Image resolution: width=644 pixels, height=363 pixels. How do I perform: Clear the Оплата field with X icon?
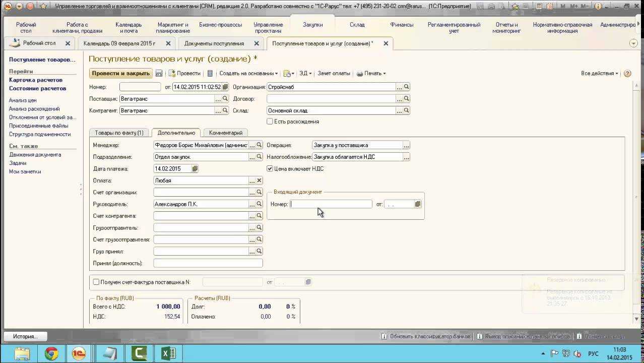point(260,180)
